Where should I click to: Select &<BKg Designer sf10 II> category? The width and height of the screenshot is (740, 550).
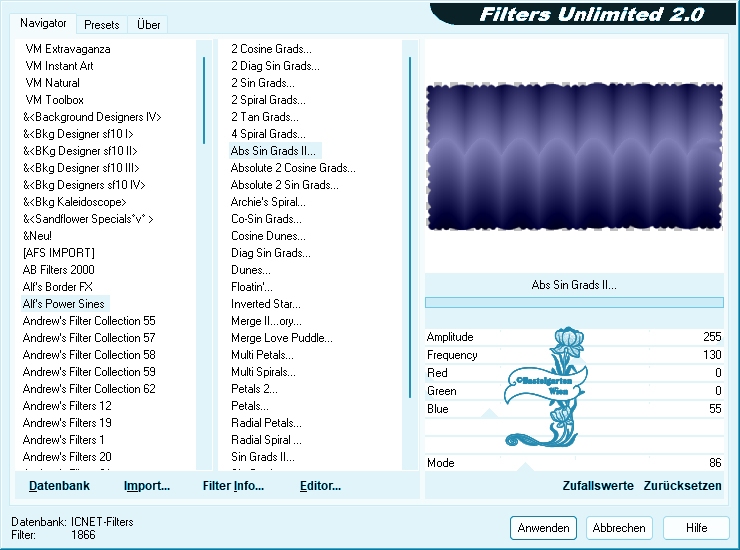pos(80,151)
